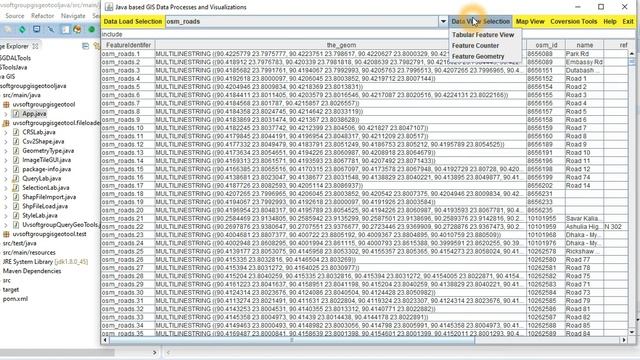
Task: Select the 'N 302' ref cell
Action: click(x=616, y=227)
